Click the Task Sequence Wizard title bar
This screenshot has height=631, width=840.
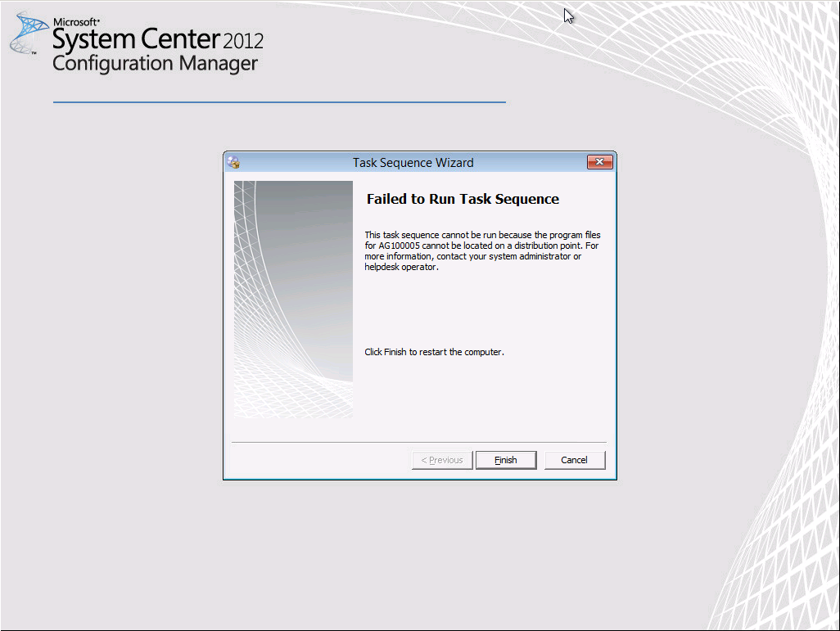tap(413, 162)
